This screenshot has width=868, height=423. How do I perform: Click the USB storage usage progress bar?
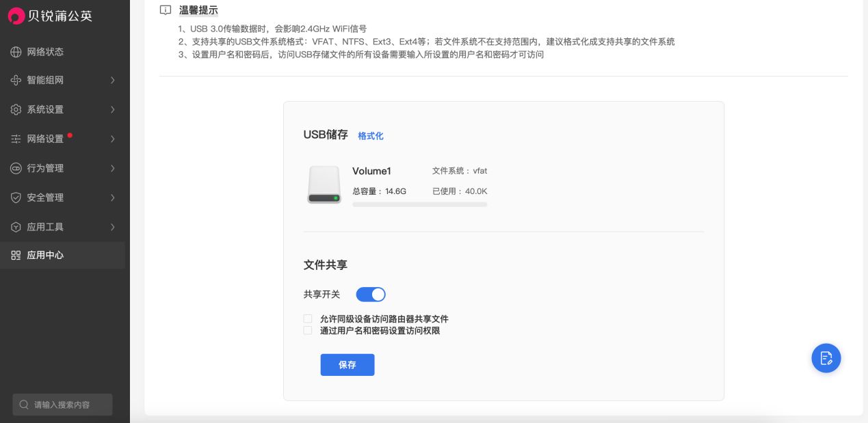pyautogui.click(x=420, y=204)
